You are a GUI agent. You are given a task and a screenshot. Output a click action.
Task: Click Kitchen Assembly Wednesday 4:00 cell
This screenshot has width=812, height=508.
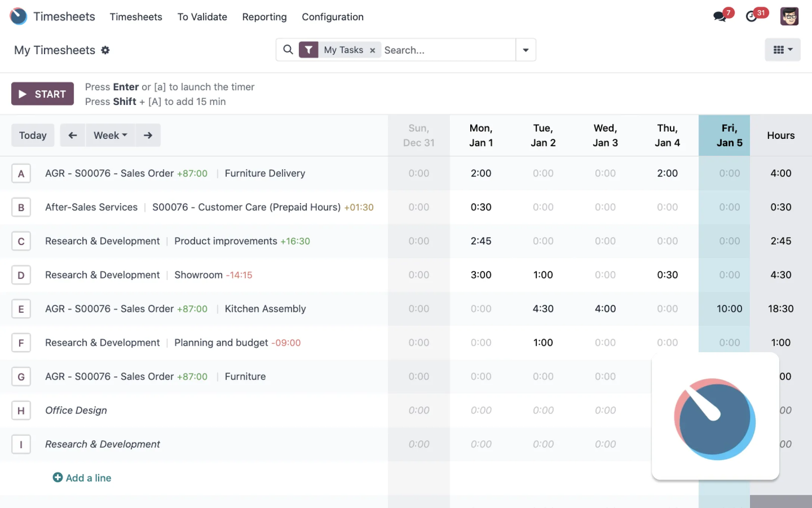(605, 309)
